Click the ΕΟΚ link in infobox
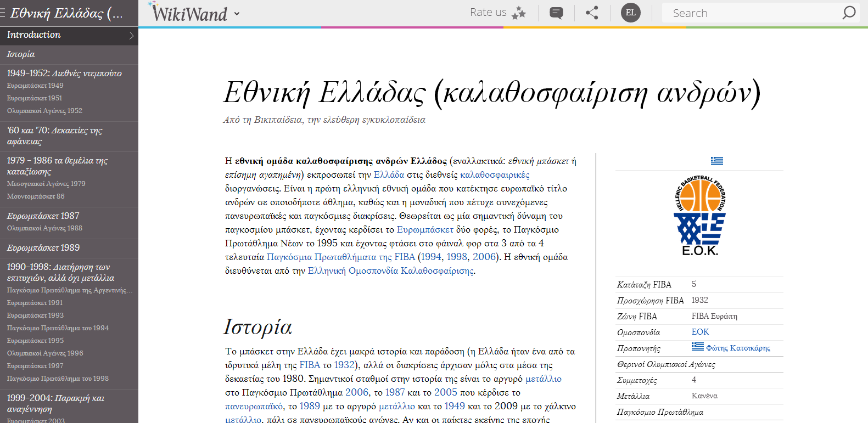Viewport: 868px width, 423px height. point(700,332)
